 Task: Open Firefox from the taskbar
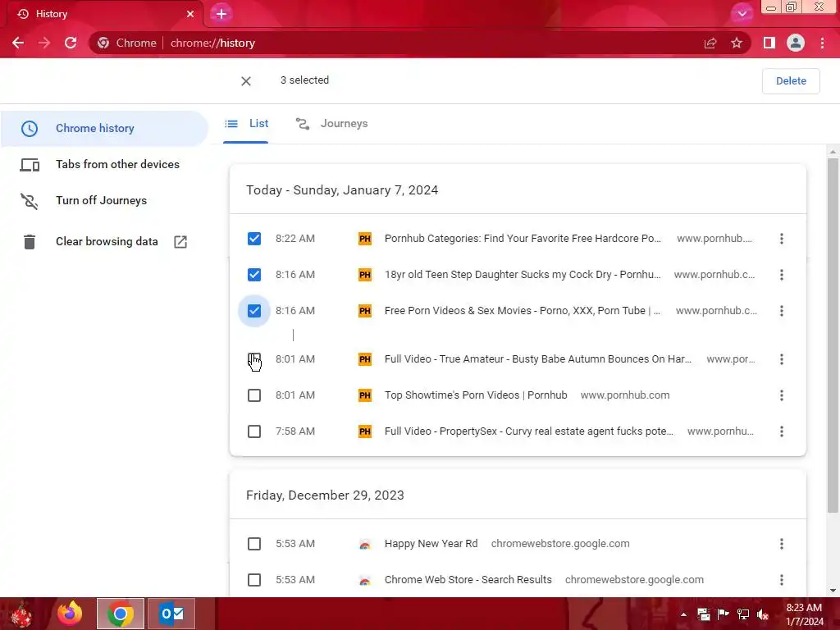[x=71, y=614]
